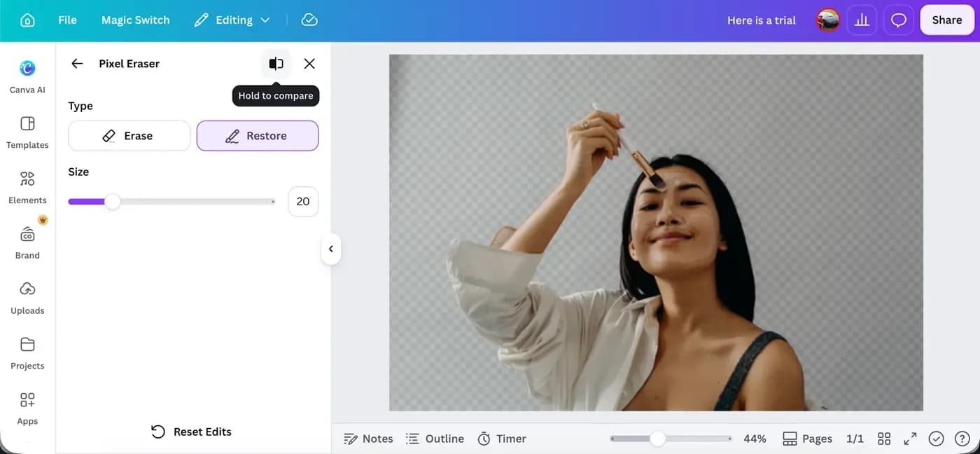Open the Templates sidebar tab
Image resolution: width=980 pixels, height=454 pixels.
click(x=27, y=132)
